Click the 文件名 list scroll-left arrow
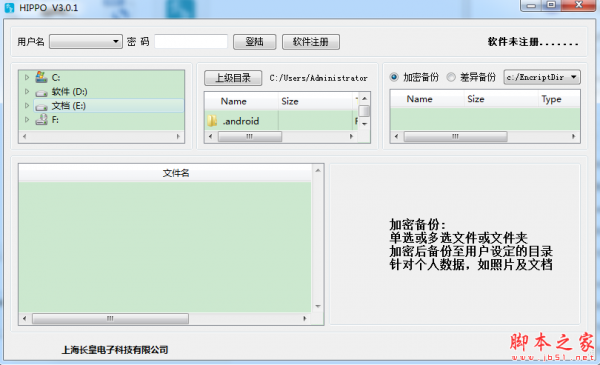Screen dimensions: 600x365 [x=24, y=318]
